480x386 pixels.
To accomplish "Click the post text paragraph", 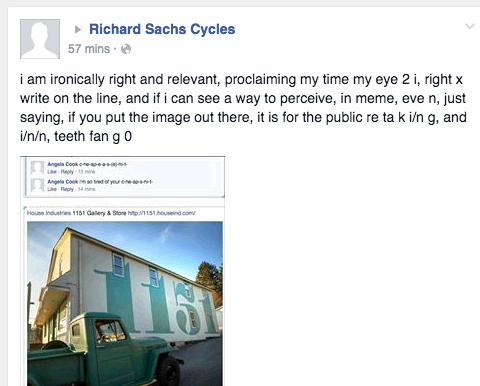I will [x=243, y=108].
